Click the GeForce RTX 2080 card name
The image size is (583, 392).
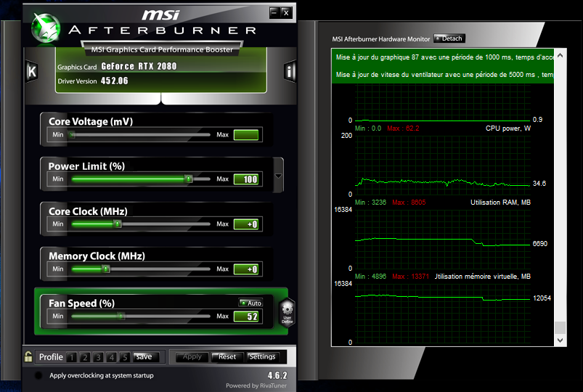click(139, 66)
